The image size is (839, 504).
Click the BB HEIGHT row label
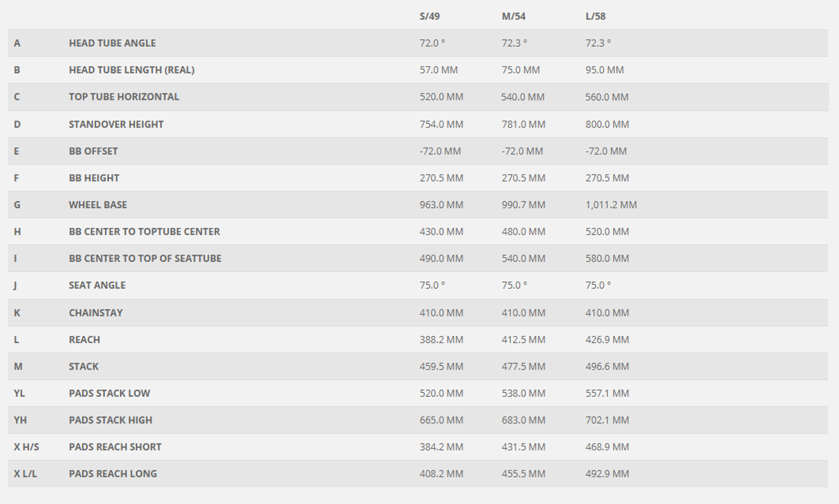[94, 178]
